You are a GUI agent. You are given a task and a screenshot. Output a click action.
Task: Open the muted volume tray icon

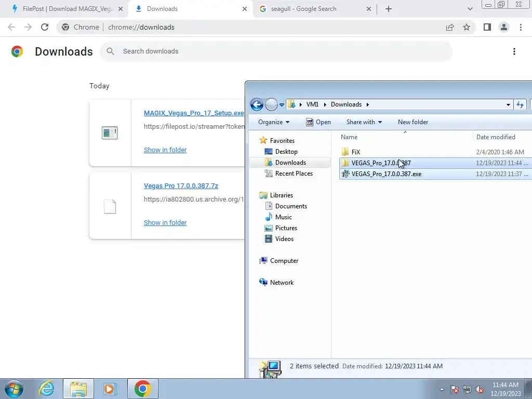point(480,389)
